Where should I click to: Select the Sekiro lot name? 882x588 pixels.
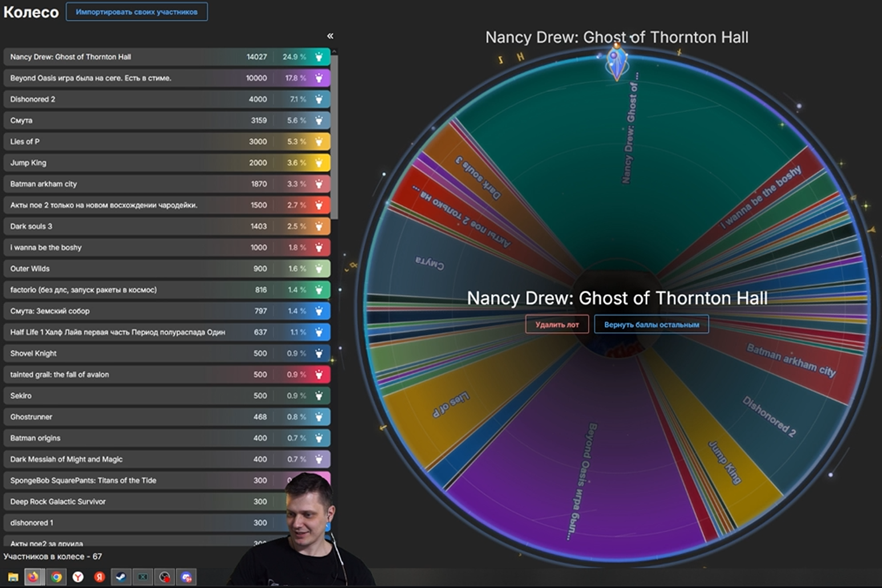point(21,396)
